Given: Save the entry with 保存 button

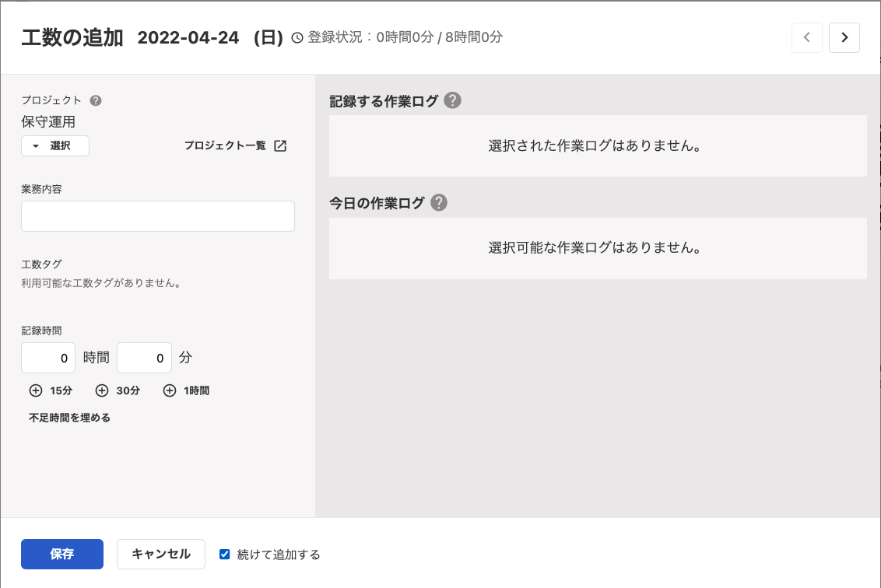Looking at the screenshot, I should click(62, 555).
